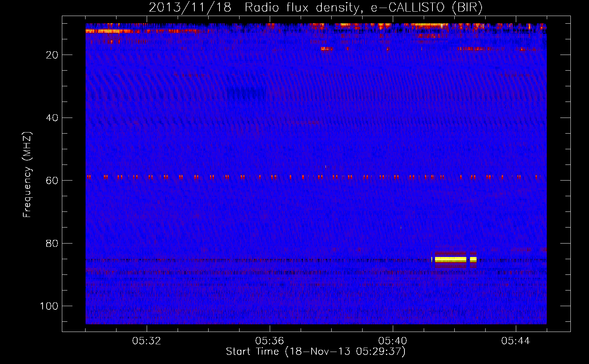Click the '80' frequency tick label

(x=52, y=244)
